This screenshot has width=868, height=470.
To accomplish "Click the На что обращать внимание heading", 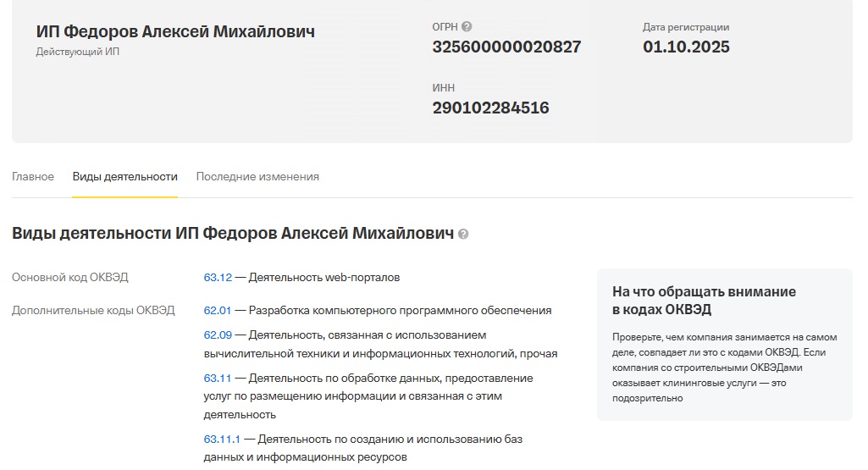I will (x=704, y=300).
